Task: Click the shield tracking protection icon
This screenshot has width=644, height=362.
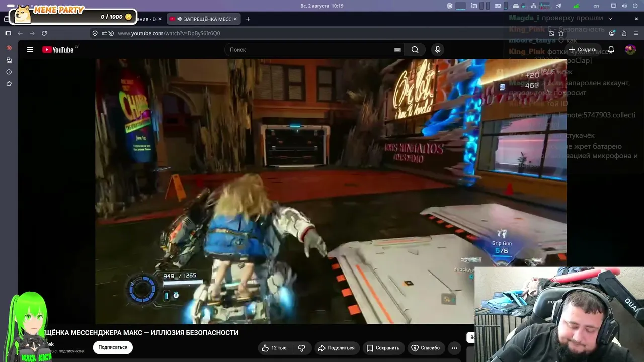Action: click(95, 33)
